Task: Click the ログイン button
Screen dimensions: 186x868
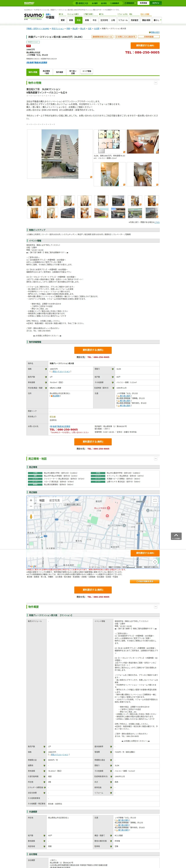Action: 156,3
